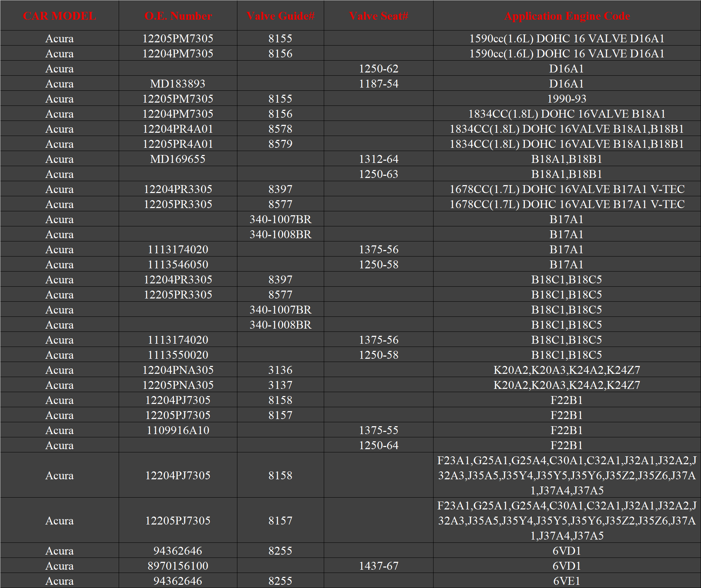Select valve seat 1312-64
The image size is (701, 588).
click(379, 159)
